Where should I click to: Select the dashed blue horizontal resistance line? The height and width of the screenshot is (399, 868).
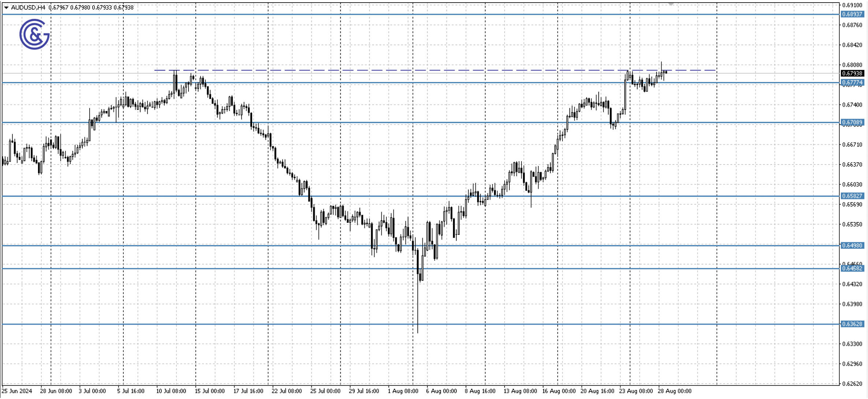point(439,70)
